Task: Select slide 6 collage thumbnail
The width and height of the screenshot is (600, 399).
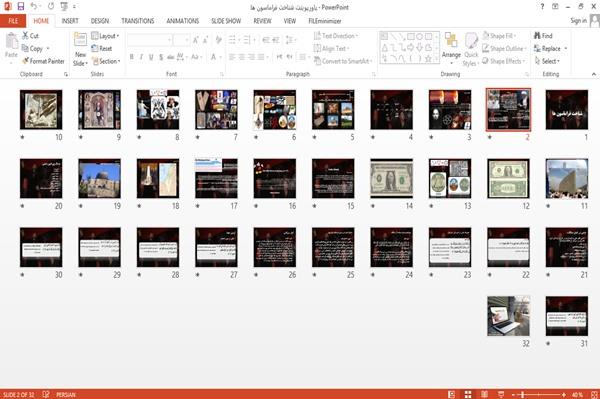Action: tap(275, 110)
